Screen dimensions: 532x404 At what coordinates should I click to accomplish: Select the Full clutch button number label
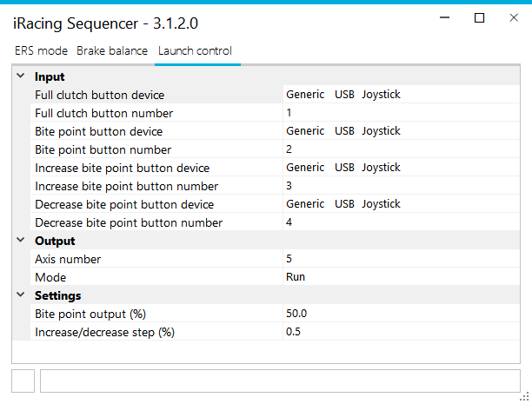click(103, 113)
